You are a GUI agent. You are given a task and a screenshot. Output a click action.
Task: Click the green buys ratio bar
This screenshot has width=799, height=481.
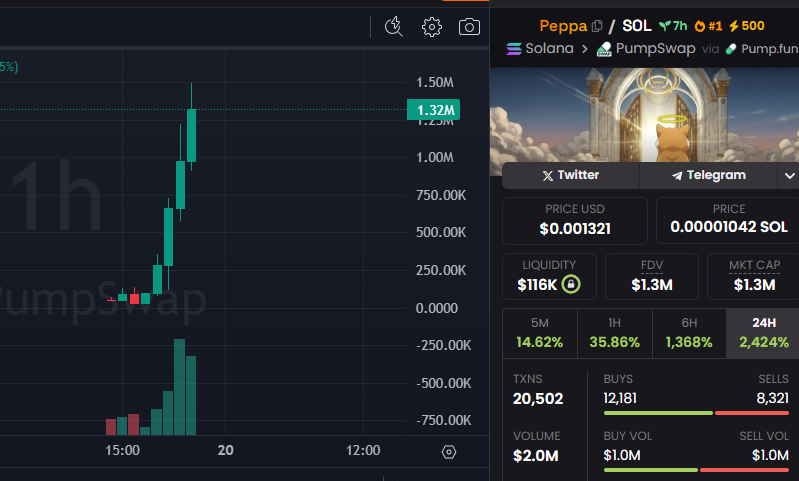pos(658,413)
